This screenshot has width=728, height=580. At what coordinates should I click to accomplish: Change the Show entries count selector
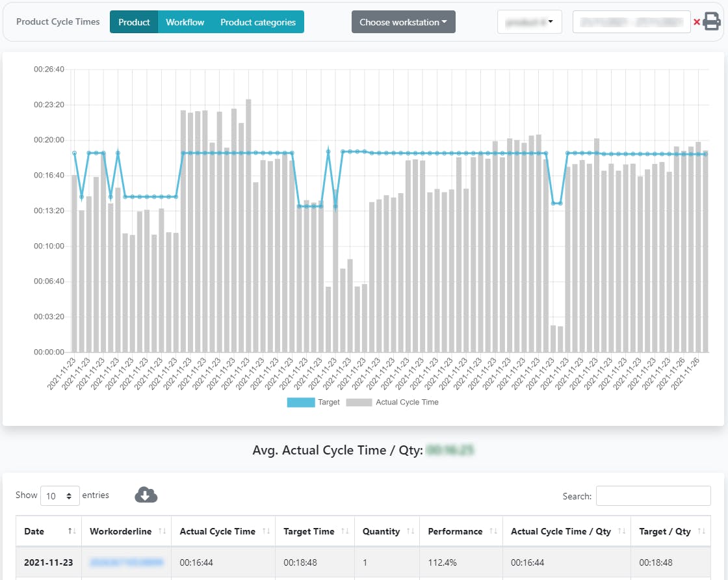(x=60, y=496)
